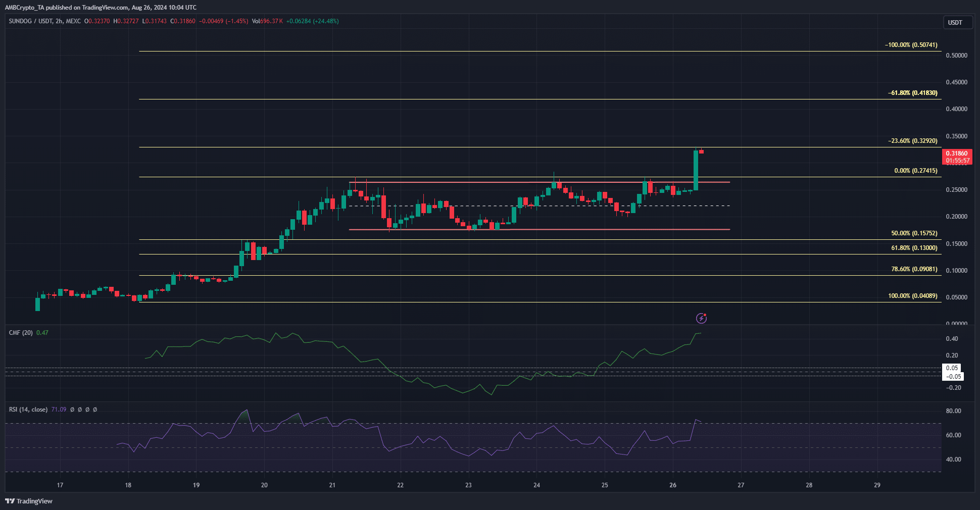Click the 100.00% (0.04089) Fibonacci label
The width and height of the screenshot is (980, 510).
[912, 296]
